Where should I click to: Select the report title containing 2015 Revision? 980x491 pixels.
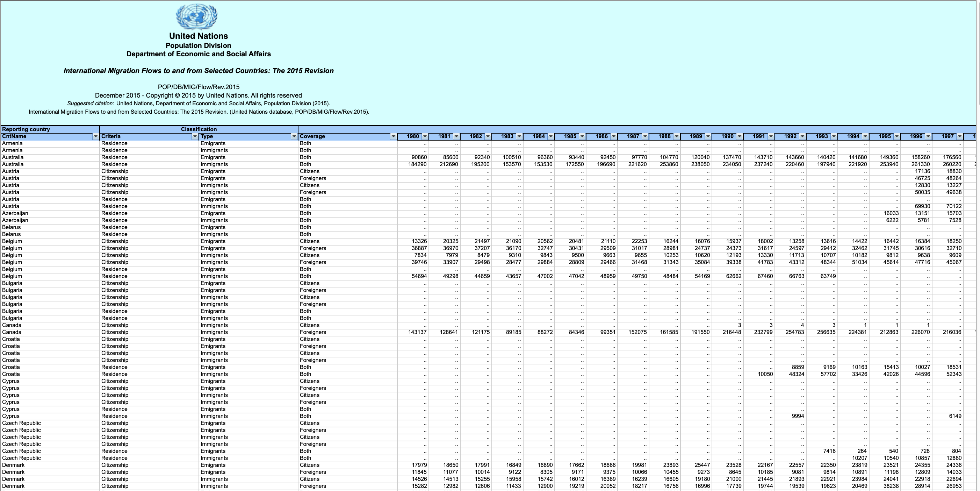pyautogui.click(x=198, y=71)
